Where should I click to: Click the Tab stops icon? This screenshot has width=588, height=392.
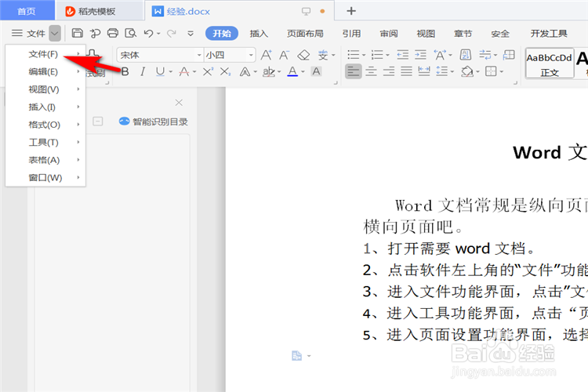pyautogui.click(x=509, y=55)
